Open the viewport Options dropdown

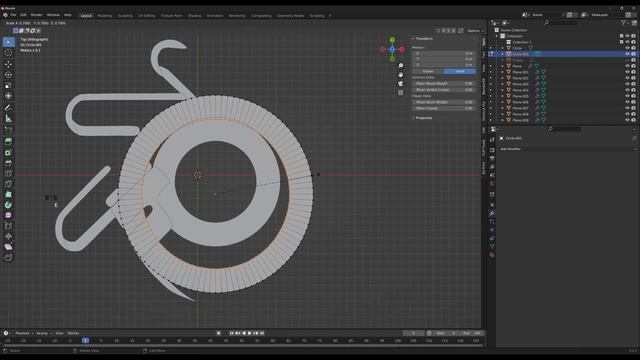474,31
